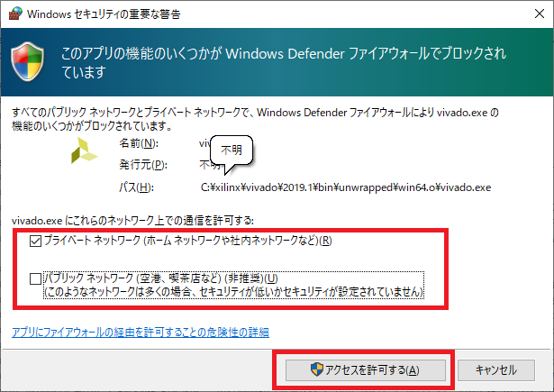Click the window title text in title bar
Image resolution: width=554 pixels, height=392 pixels.
click(104, 14)
